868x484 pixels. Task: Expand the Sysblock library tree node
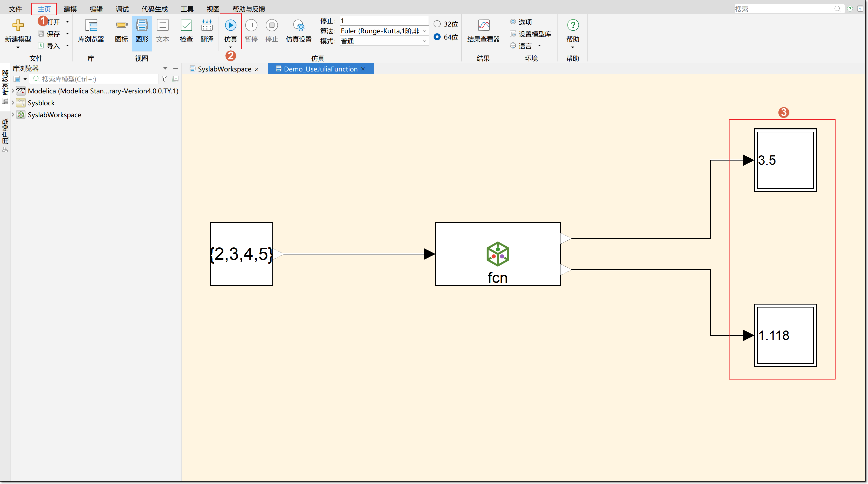click(13, 103)
